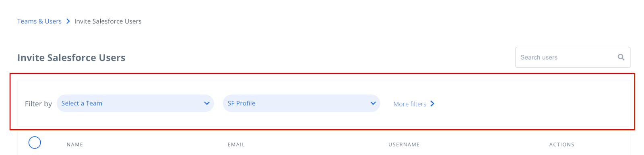Click the Search users input field
644x155 pixels.
pyautogui.click(x=573, y=57)
